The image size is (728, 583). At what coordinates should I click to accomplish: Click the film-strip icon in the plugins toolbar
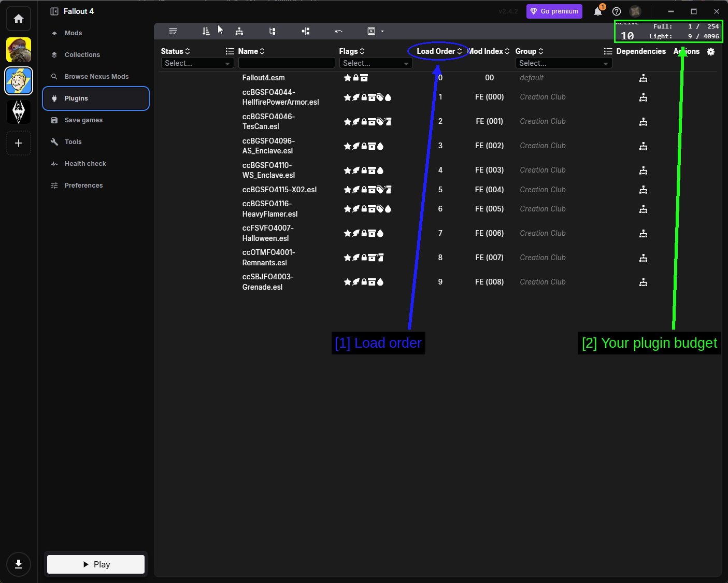click(x=372, y=31)
